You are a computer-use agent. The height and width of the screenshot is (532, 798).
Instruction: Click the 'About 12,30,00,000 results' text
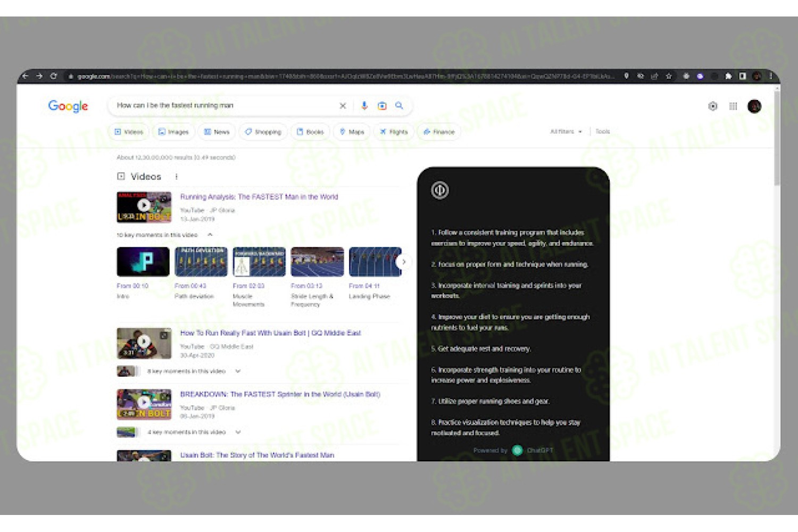[x=176, y=157]
